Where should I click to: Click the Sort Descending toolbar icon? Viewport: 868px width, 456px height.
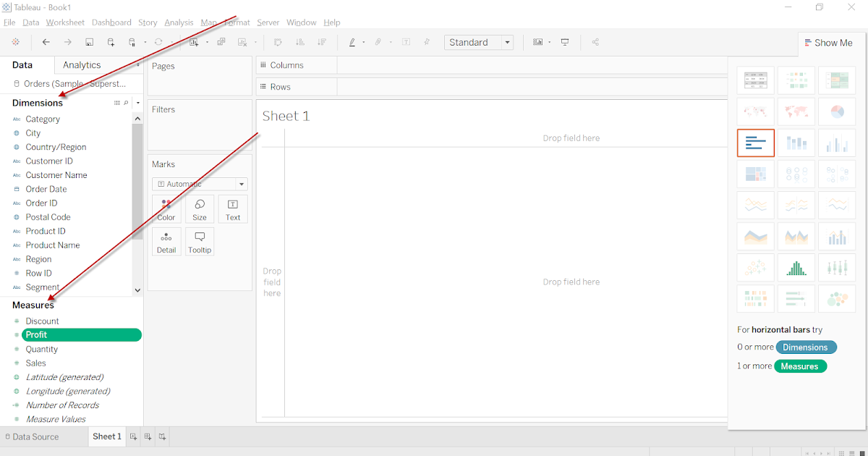pyautogui.click(x=321, y=41)
